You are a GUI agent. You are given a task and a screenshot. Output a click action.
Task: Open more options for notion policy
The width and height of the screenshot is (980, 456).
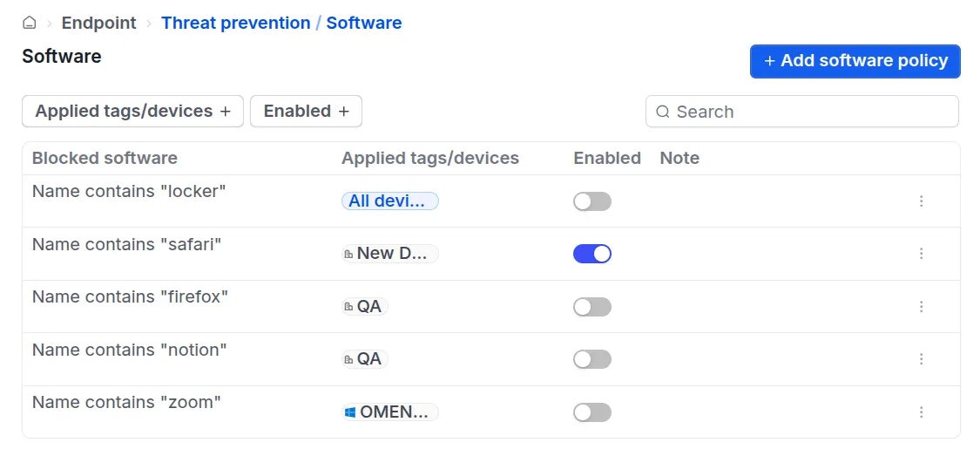[x=921, y=359]
